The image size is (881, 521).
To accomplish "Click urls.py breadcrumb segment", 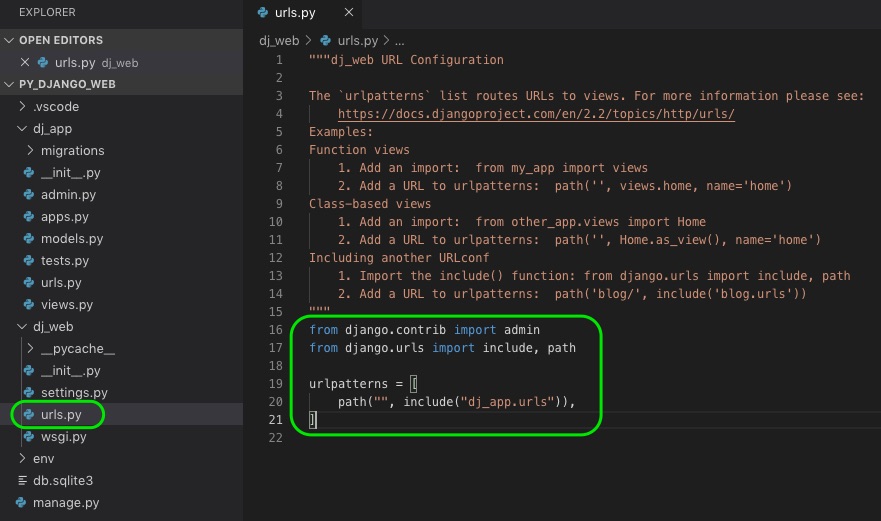I will [x=357, y=40].
